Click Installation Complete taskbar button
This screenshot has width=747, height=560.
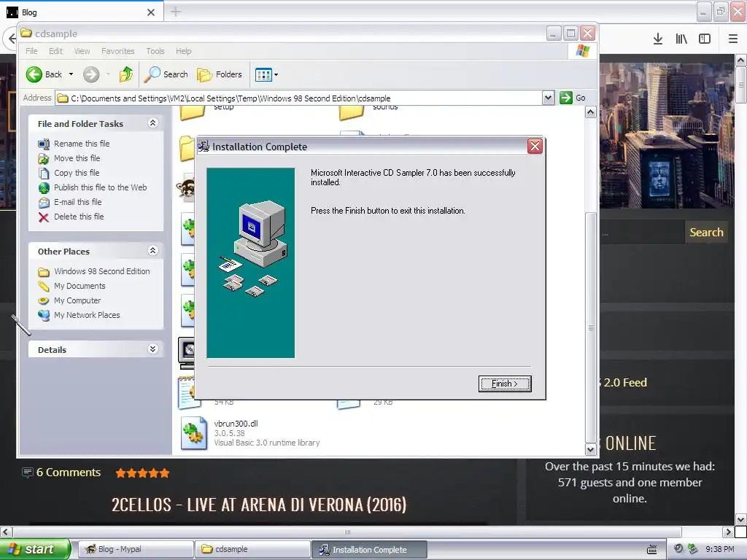369,550
